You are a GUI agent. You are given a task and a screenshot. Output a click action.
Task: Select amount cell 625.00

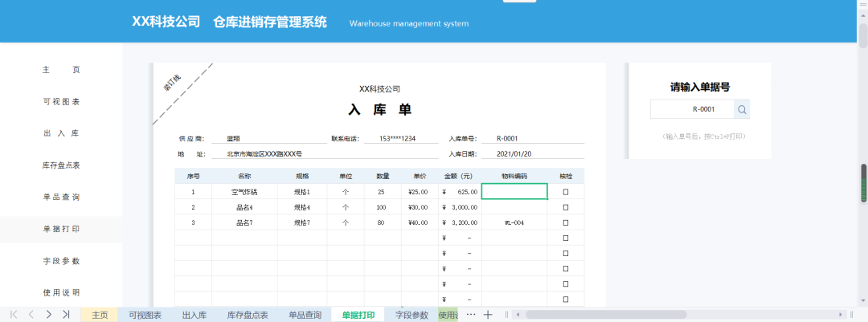coord(460,192)
